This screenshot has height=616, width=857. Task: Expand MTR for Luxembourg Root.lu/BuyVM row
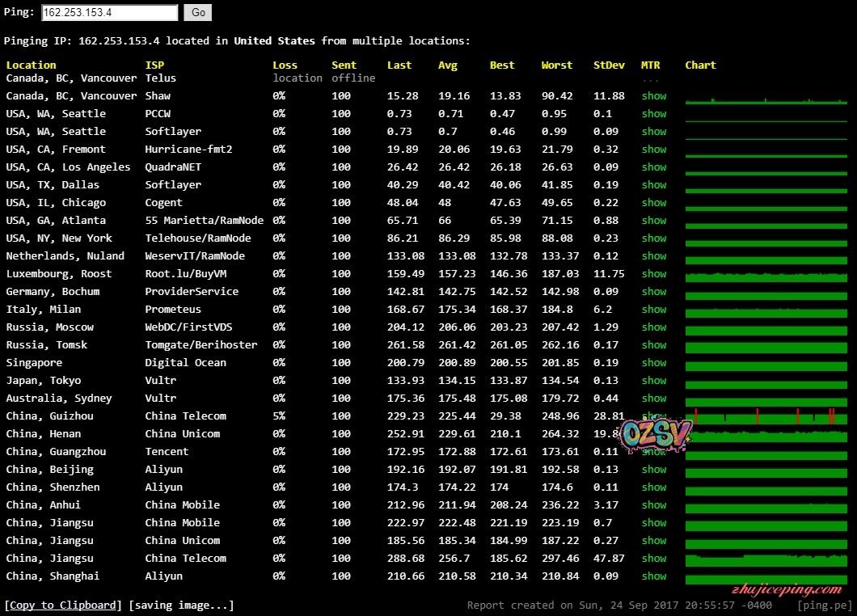(654, 274)
